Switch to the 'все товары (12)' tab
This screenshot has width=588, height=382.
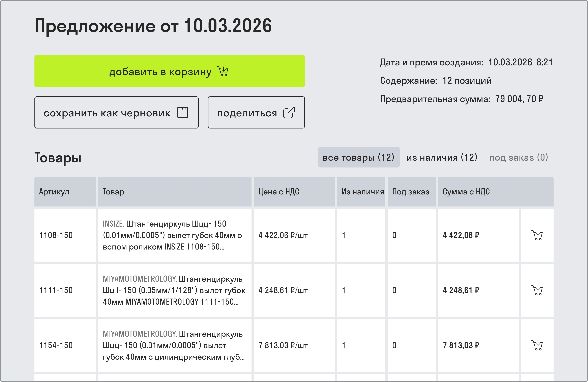pyautogui.click(x=359, y=157)
